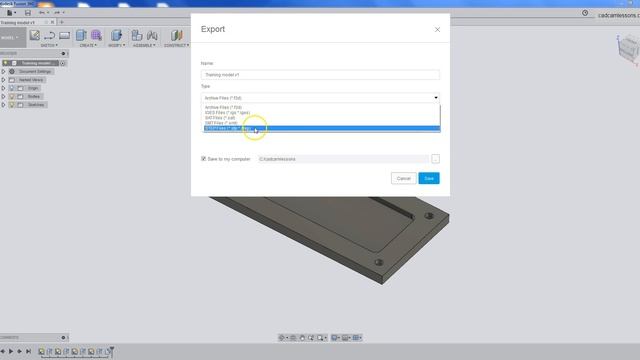Expand Named Views tree node

[4, 80]
